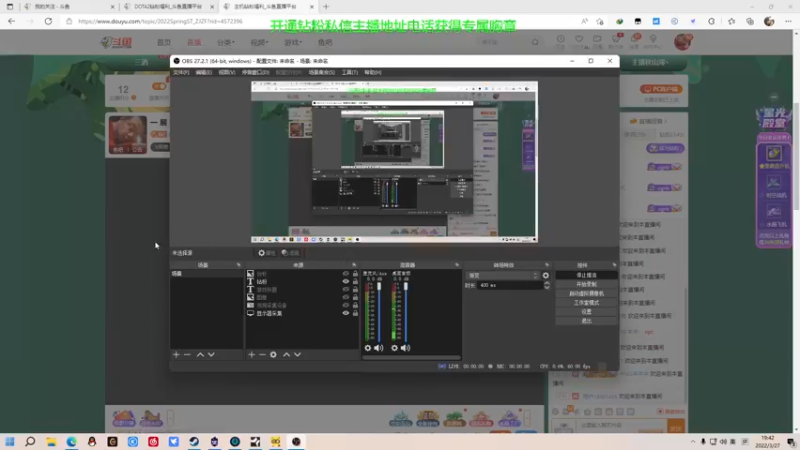Screen dimensions: 800x450
Task: Pop out the Scenes dock panel
Action: point(239,265)
